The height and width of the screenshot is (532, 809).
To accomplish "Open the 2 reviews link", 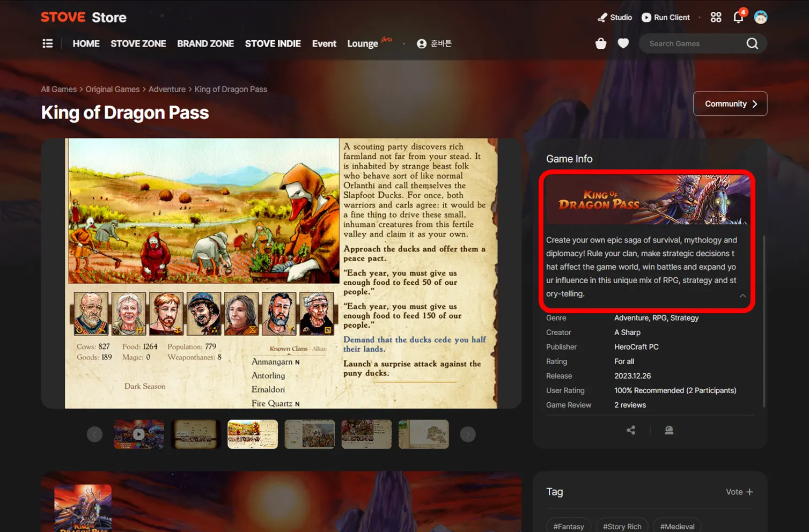I will (630, 405).
